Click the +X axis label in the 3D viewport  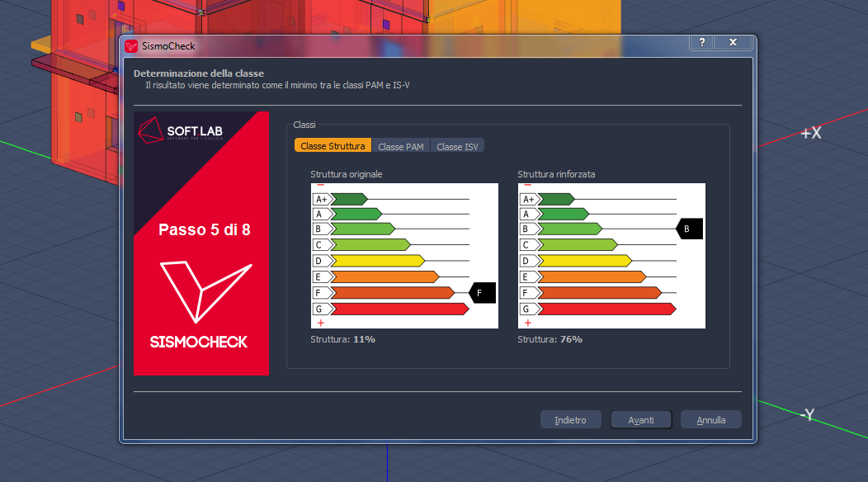pos(811,133)
